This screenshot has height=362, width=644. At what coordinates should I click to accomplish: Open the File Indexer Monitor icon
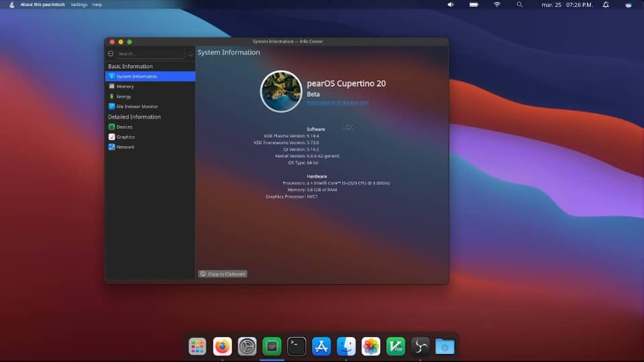click(111, 107)
